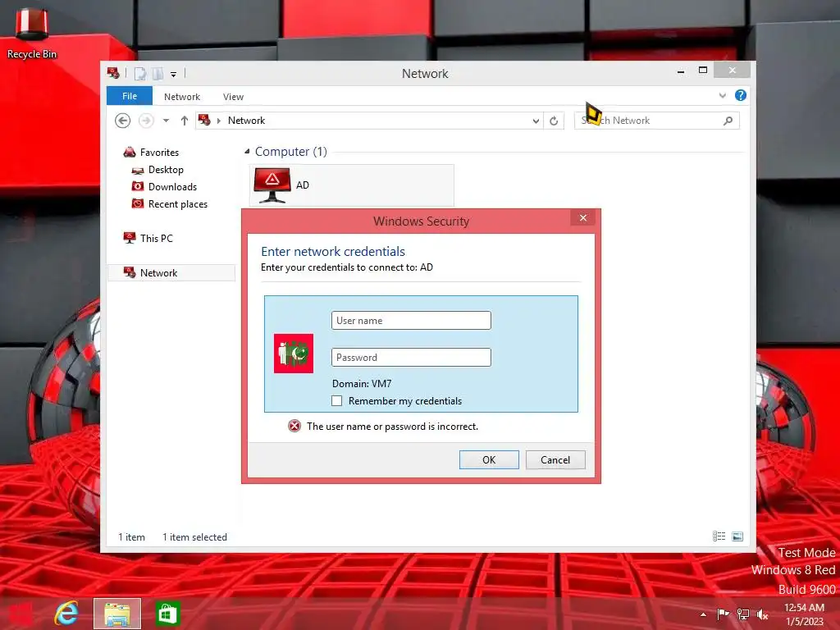The height and width of the screenshot is (630, 840).
Task: Expand the address bar path chevron before Network
Action: 218,121
